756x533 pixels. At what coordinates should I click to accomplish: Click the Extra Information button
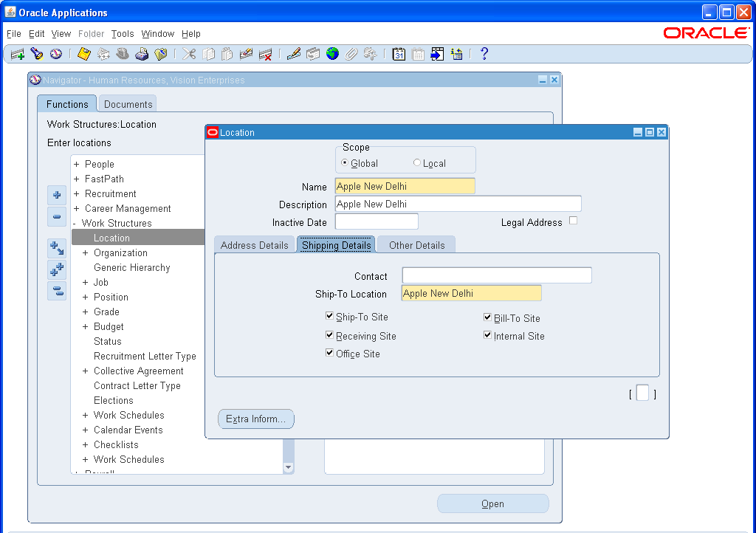point(255,419)
